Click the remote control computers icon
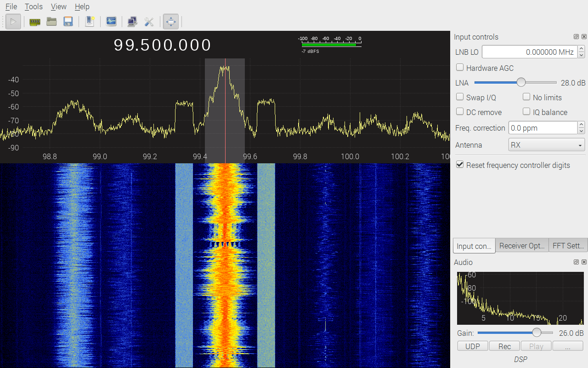 [x=132, y=22]
